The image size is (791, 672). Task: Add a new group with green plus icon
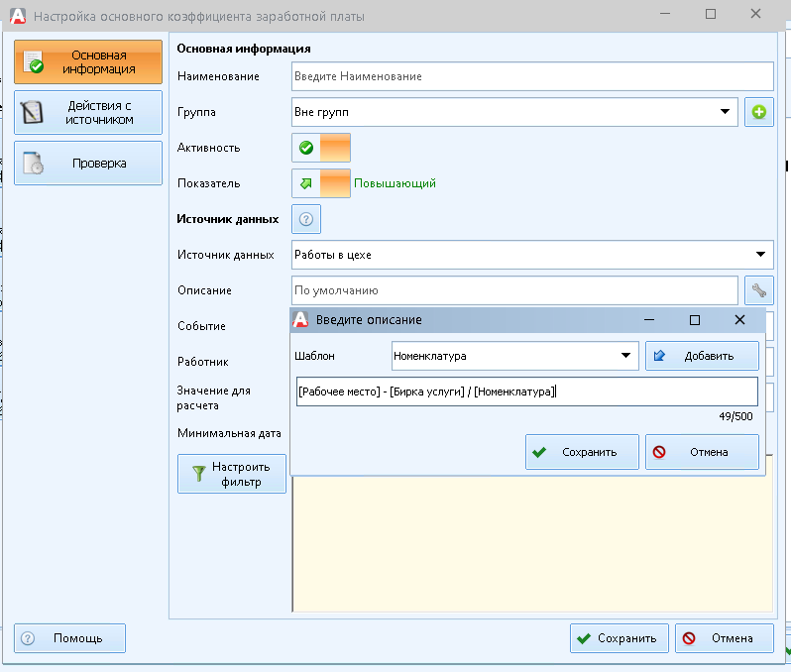click(x=758, y=112)
